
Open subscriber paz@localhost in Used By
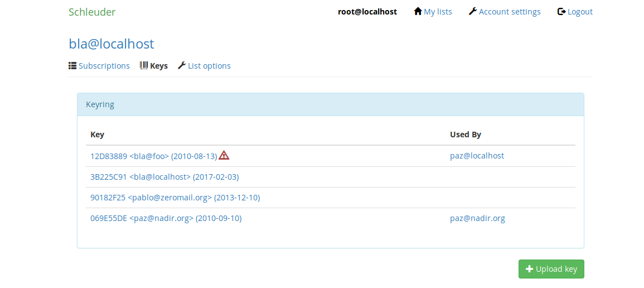(x=477, y=156)
